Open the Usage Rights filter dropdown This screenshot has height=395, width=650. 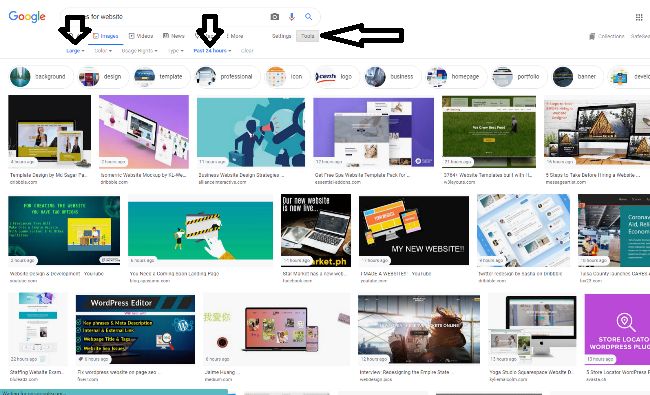pos(139,51)
